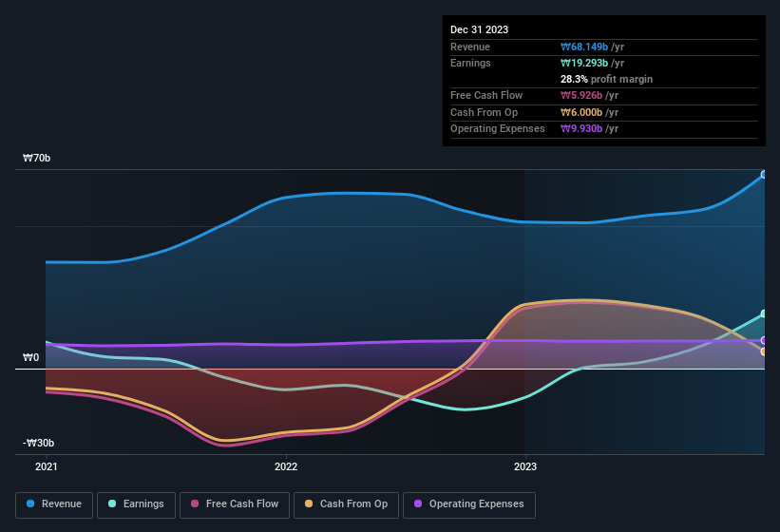The image size is (780, 532).
Task: Click the blue Revenue endpoint marker
Action: 764,175
